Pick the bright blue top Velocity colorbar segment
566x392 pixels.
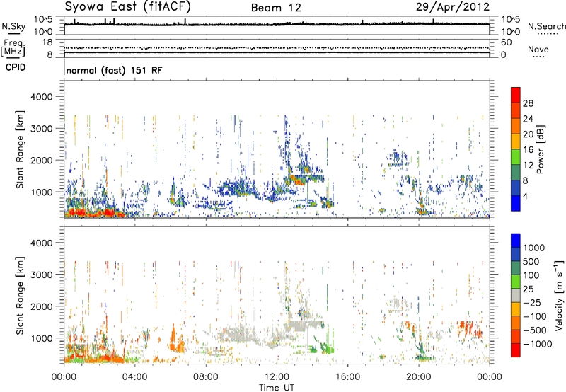pyautogui.click(x=516, y=241)
